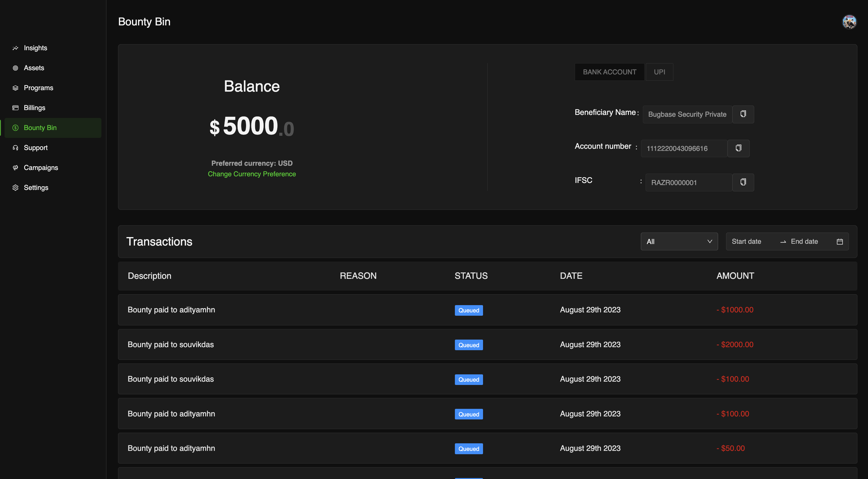868x479 pixels.
Task: Open Support headset item
Action: [x=35, y=148]
